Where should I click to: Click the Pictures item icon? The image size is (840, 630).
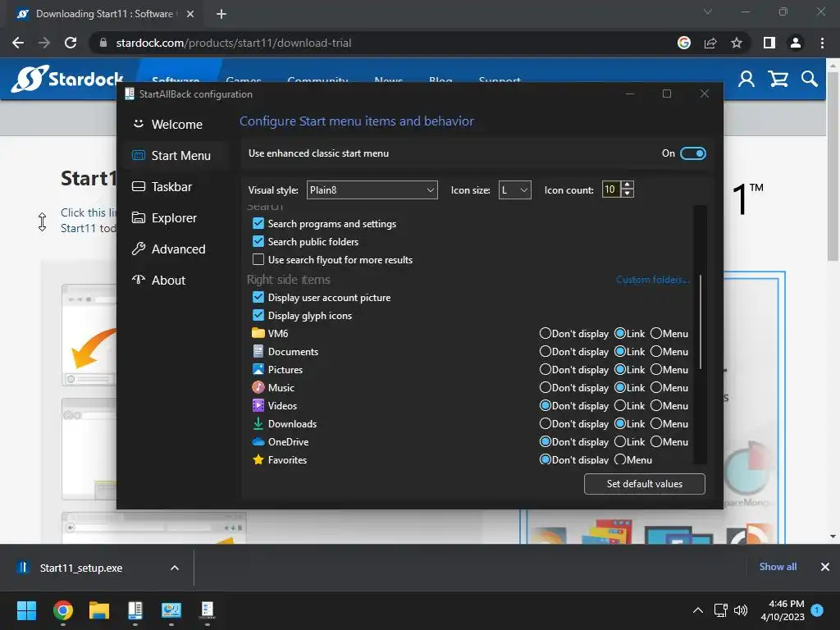click(x=258, y=370)
